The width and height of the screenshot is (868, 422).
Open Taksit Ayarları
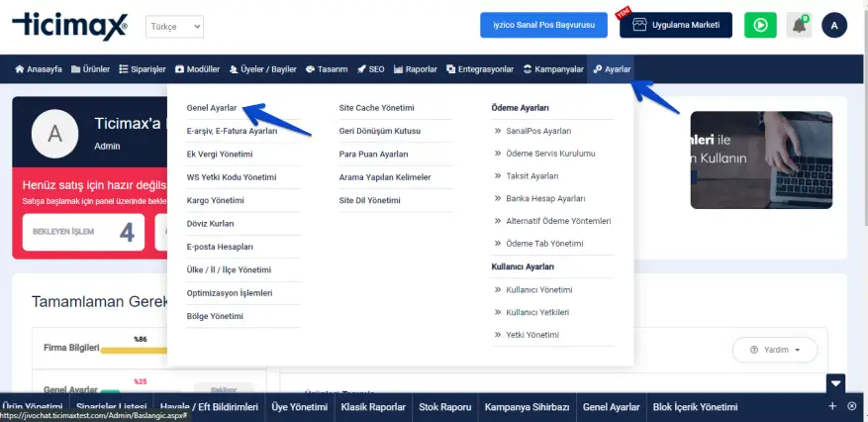[531, 176]
